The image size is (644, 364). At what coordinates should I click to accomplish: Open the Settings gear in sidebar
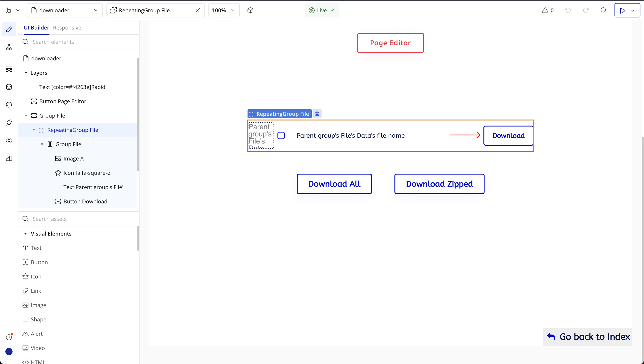[9, 141]
